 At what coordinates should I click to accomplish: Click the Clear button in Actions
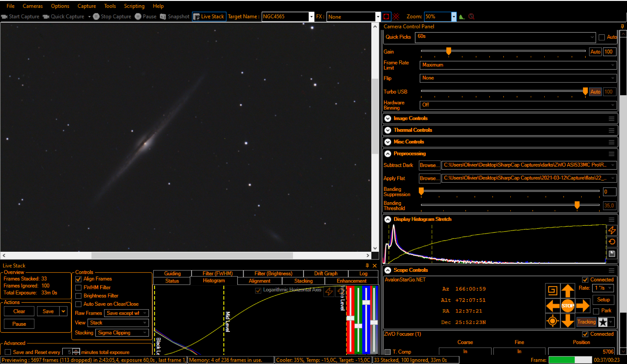tap(19, 311)
